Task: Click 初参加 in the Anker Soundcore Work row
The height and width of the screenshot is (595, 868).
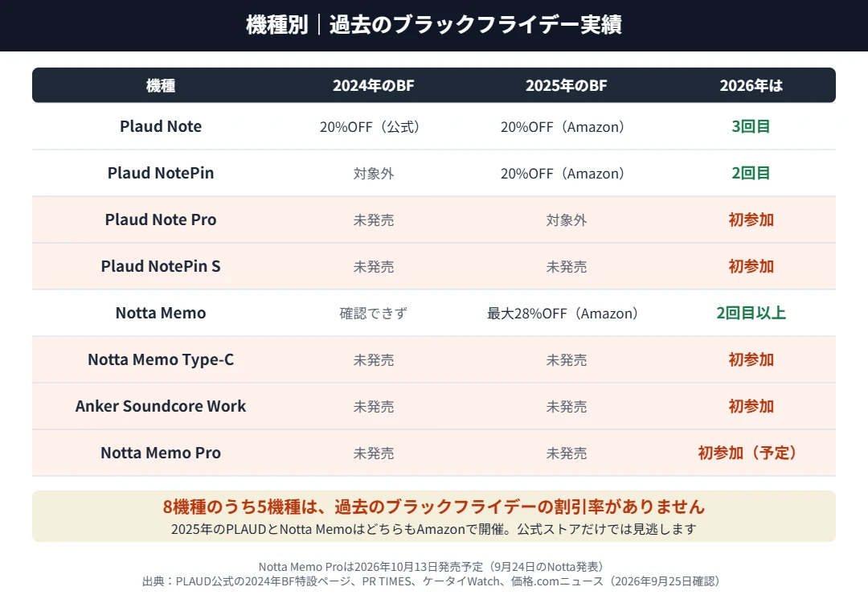Action: point(751,406)
